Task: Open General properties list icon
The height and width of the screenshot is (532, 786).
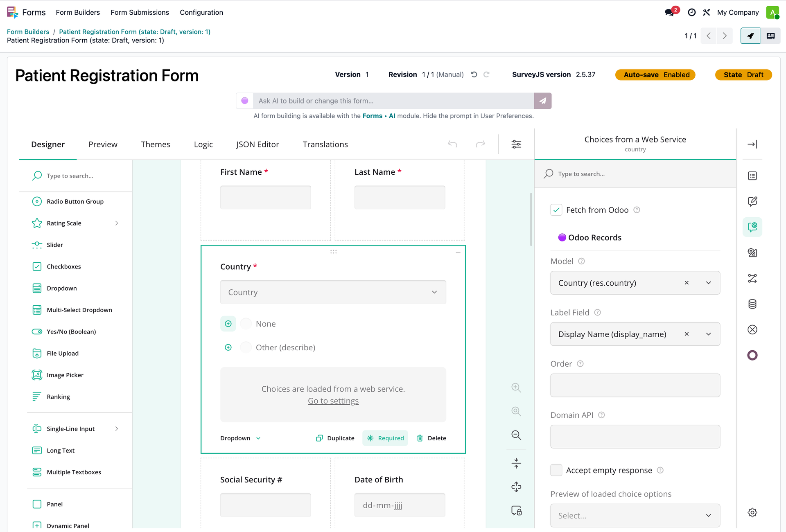Action: point(752,176)
